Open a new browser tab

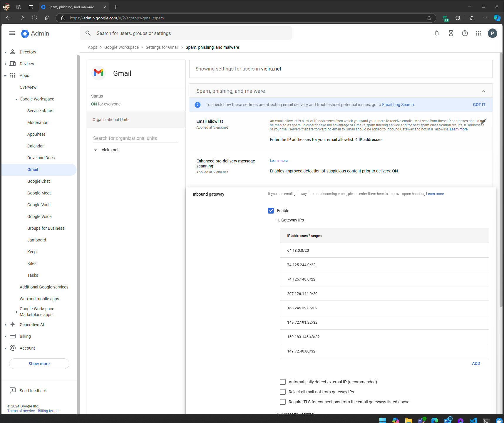click(116, 7)
